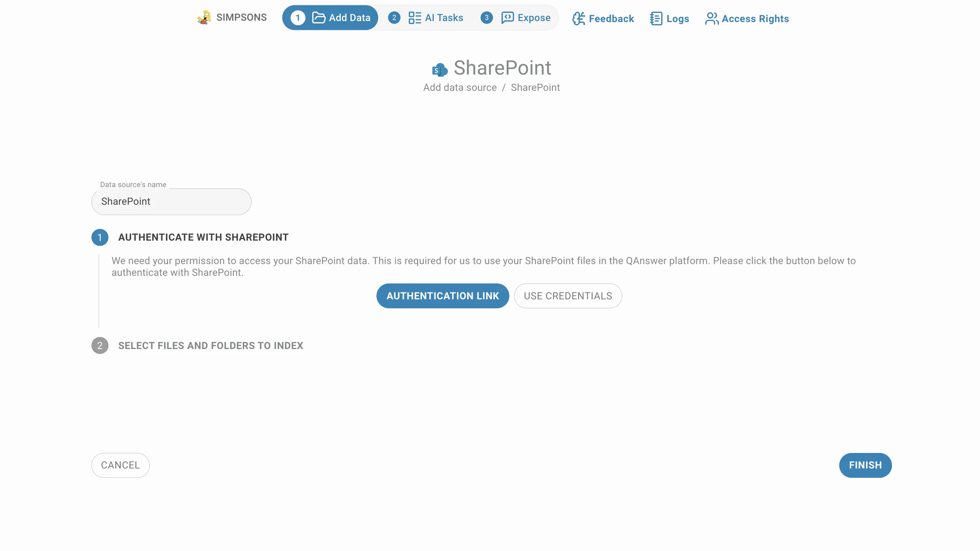Screen dimensions: 980x551
Task: Switch to the AI Tasks tab
Action: tap(426, 18)
